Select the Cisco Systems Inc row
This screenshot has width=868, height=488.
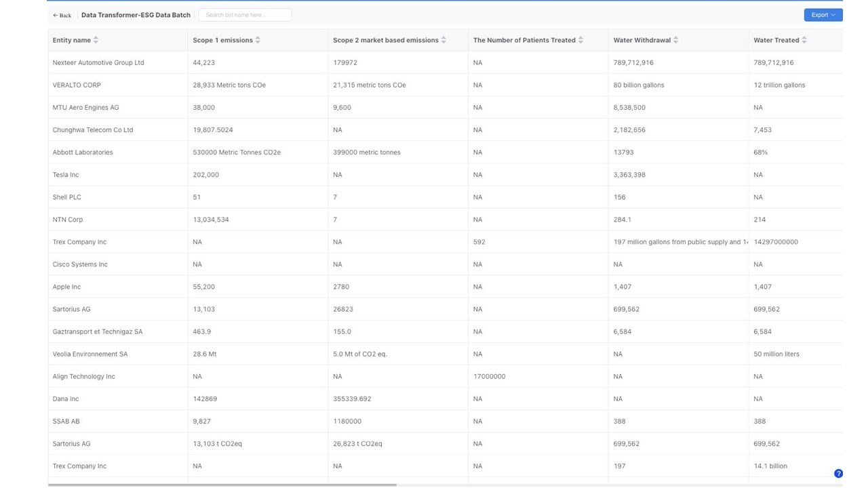pyautogui.click(x=445, y=264)
